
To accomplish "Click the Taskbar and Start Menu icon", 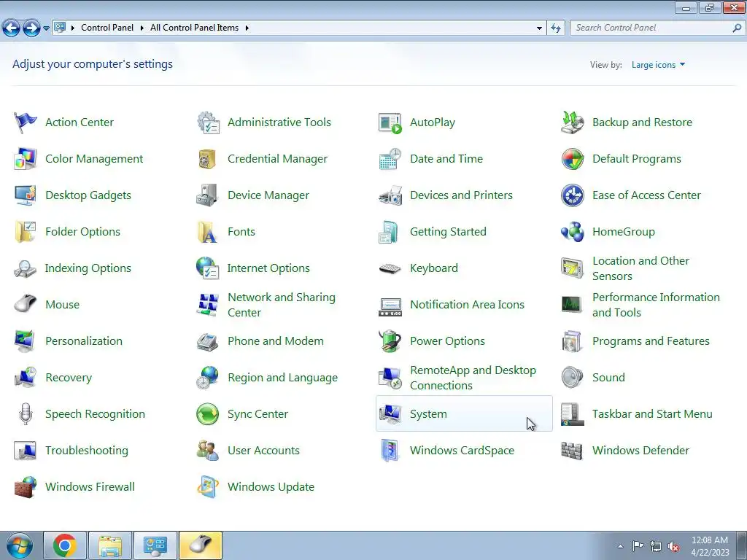I will click(x=572, y=414).
